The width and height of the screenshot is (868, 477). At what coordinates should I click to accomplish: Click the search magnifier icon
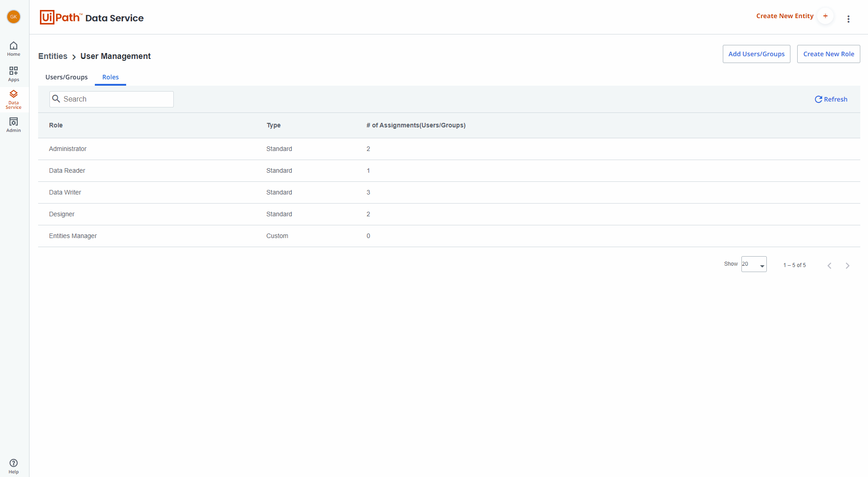pyautogui.click(x=56, y=99)
